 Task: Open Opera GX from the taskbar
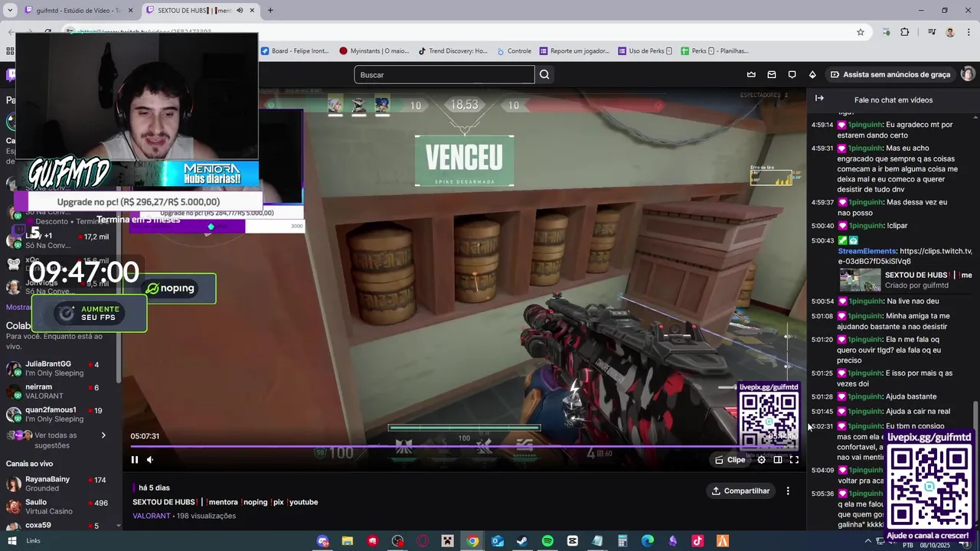coord(423,541)
